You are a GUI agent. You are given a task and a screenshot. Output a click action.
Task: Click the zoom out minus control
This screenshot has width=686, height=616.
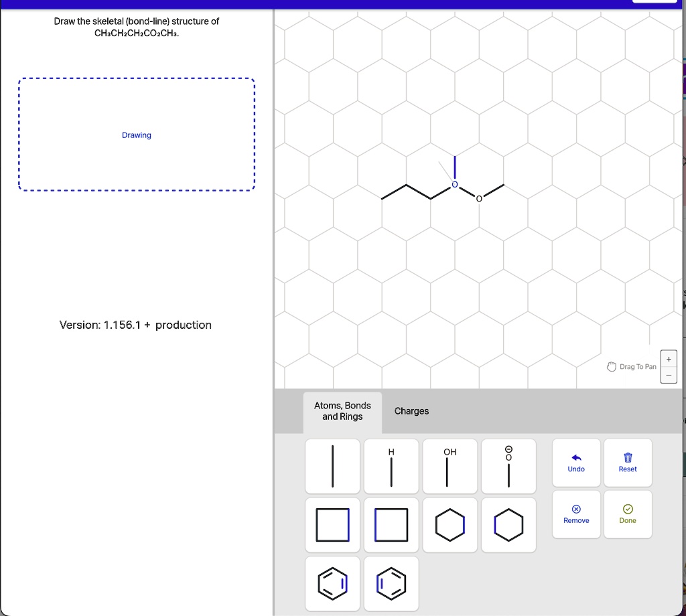click(668, 375)
